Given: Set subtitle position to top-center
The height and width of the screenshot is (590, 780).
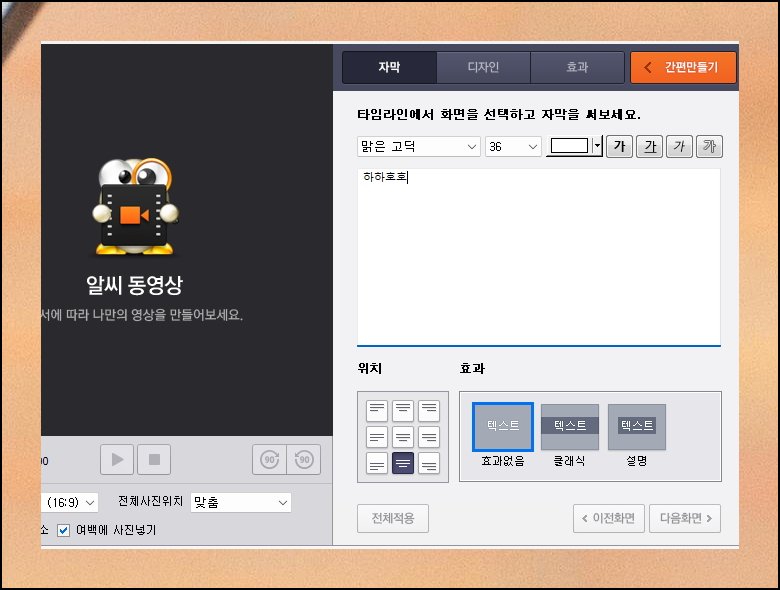Looking at the screenshot, I should (403, 410).
